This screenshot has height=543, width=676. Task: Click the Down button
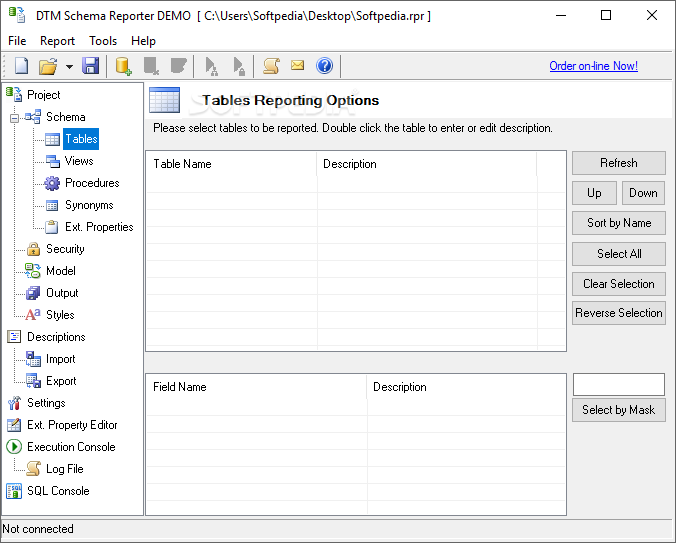tap(643, 193)
